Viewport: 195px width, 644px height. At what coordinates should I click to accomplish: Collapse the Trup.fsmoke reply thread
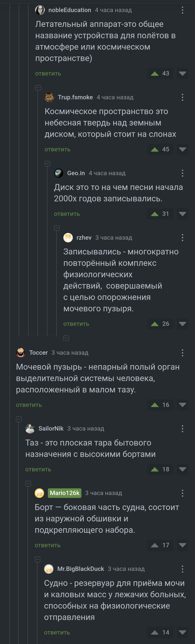tap(38, 88)
